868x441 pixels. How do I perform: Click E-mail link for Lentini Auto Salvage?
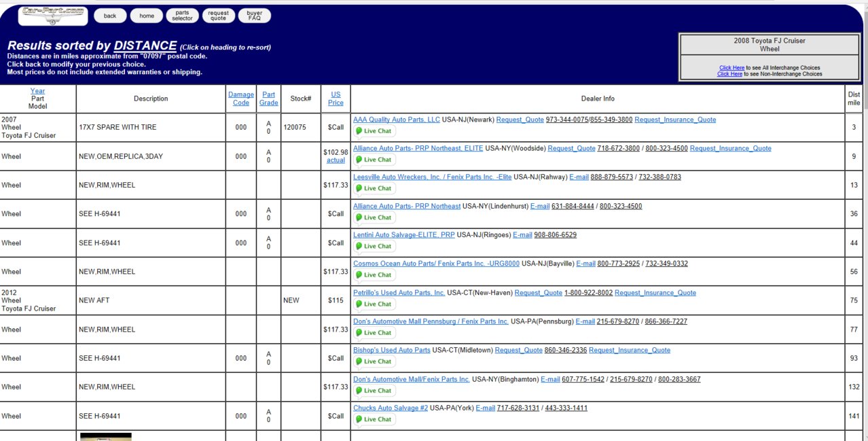522,234
